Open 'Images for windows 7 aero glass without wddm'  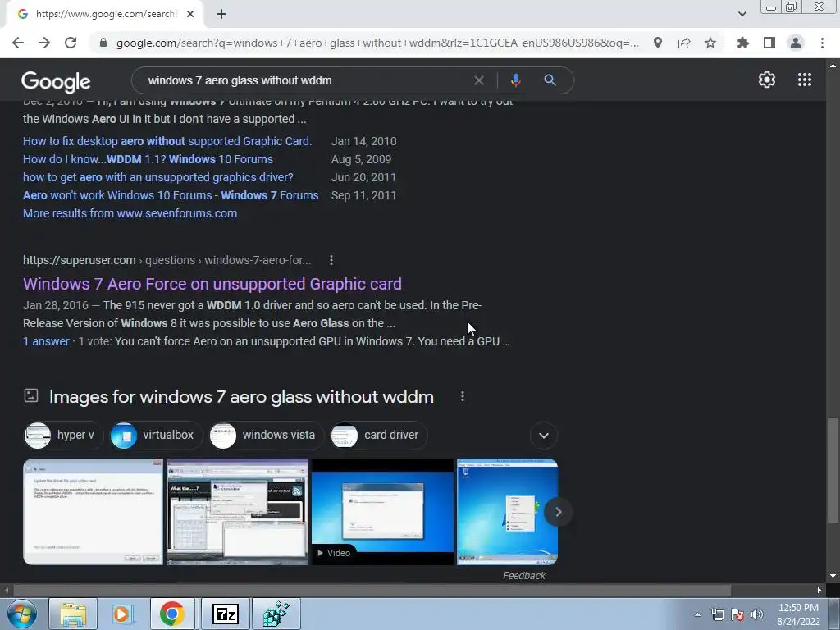pyautogui.click(x=241, y=397)
